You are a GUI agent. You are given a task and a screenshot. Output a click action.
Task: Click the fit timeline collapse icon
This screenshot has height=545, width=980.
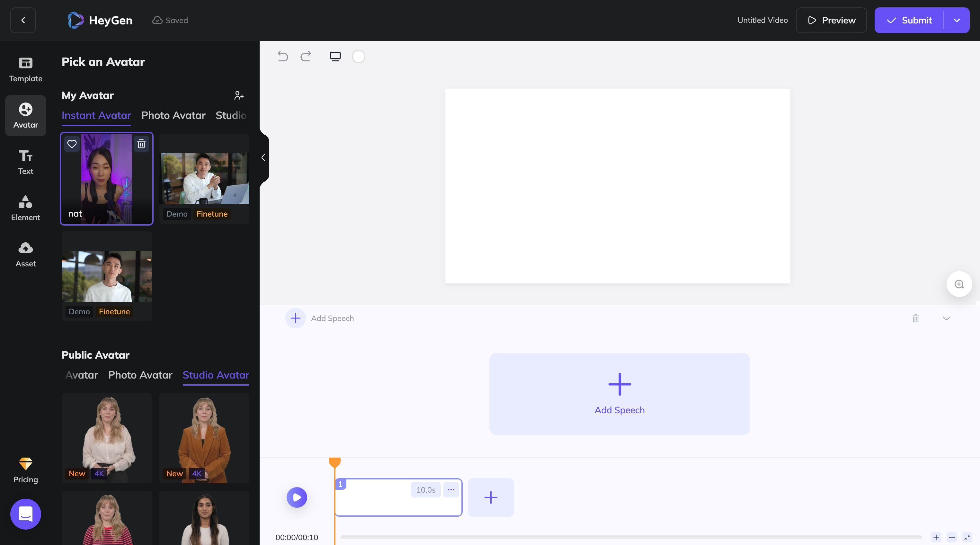[967, 537]
